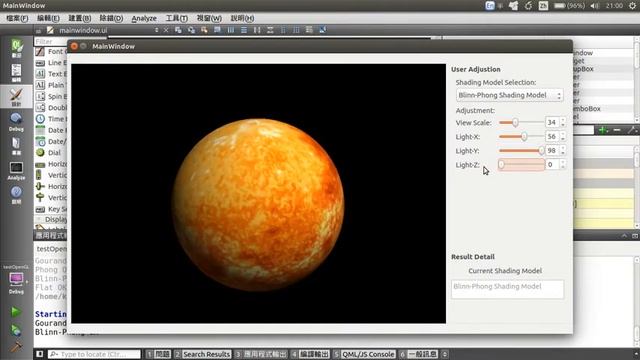This screenshot has width=640, height=360.
Task: Switch to Edit mode in Qt Creator sidebar
Action: coord(16,73)
